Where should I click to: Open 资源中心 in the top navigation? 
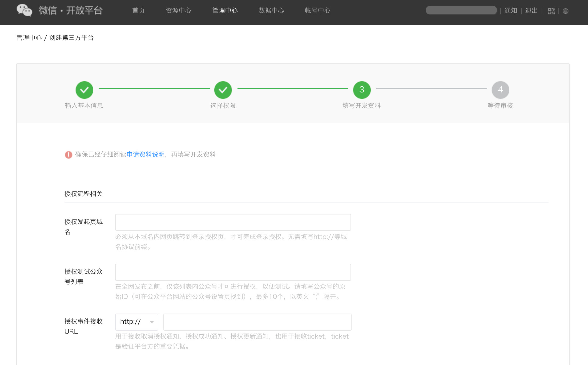(178, 10)
